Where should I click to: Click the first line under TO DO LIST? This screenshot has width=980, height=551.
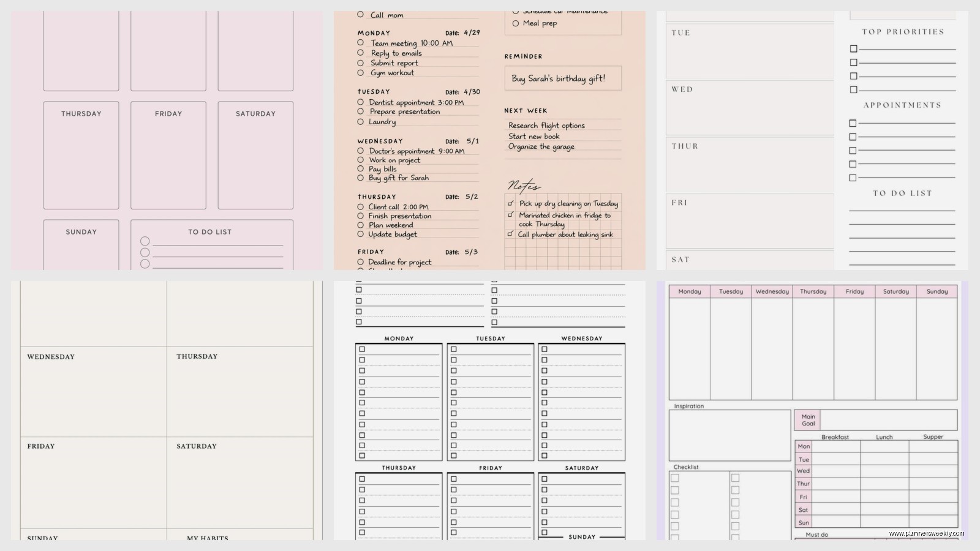[900, 211]
